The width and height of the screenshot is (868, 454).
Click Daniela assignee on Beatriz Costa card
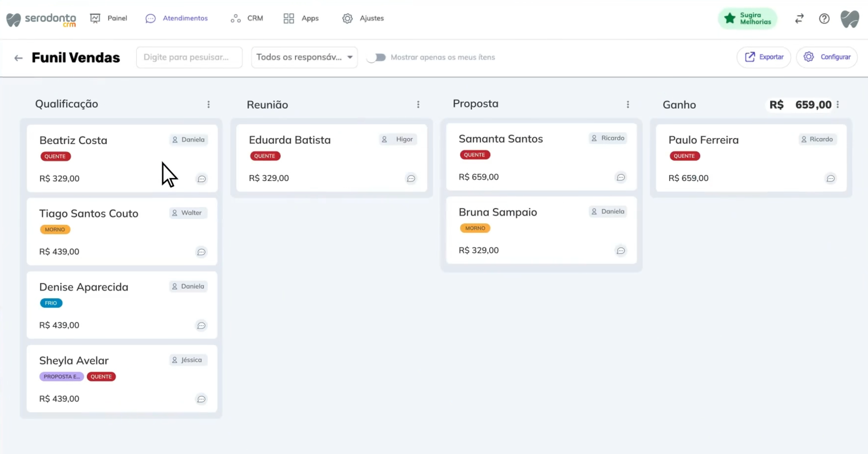pos(189,139)
